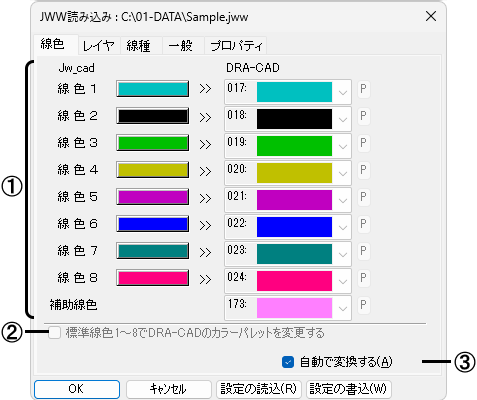Uncheck the 自動で変換する(A) checkbox
The width and height of the screenshot is (477, 400).
288,362
